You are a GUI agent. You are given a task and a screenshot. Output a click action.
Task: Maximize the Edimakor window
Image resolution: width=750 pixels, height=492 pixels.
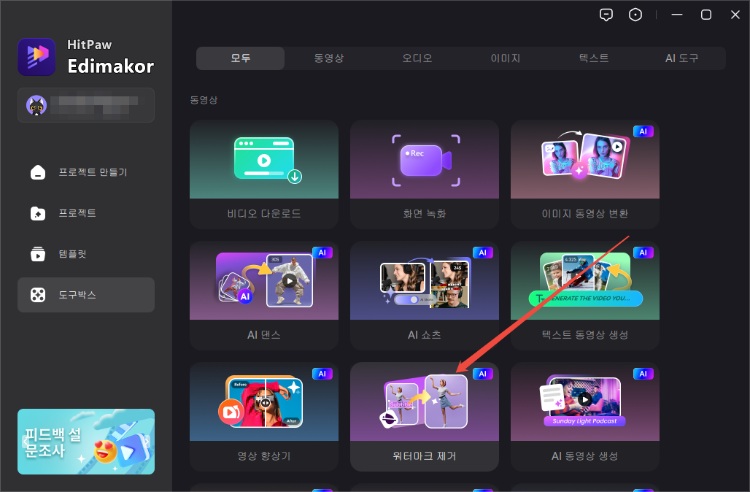[706, 15]
